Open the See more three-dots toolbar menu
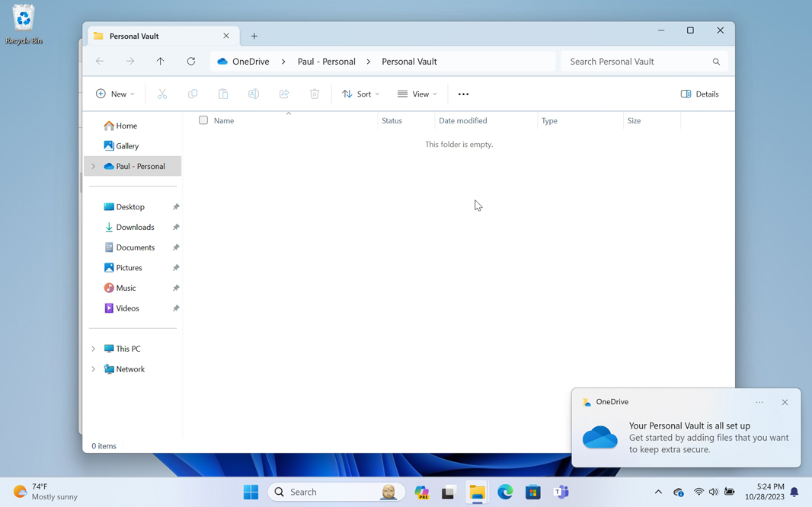This screenshot has height=507, width=812. pos(463,94)
